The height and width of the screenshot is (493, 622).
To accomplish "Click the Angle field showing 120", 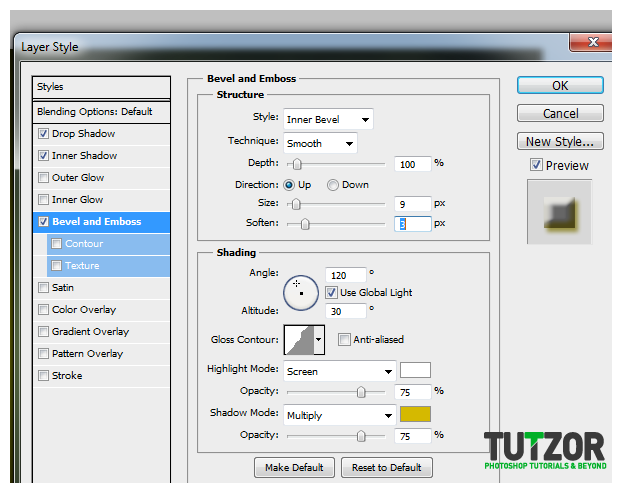I will tap(346, 275).
